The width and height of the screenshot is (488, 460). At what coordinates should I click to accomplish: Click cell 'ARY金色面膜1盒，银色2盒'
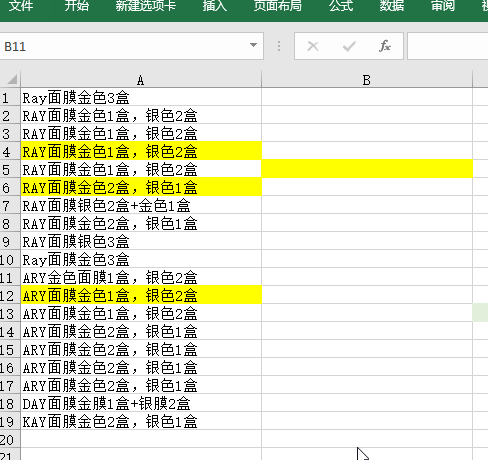[141, 278]
